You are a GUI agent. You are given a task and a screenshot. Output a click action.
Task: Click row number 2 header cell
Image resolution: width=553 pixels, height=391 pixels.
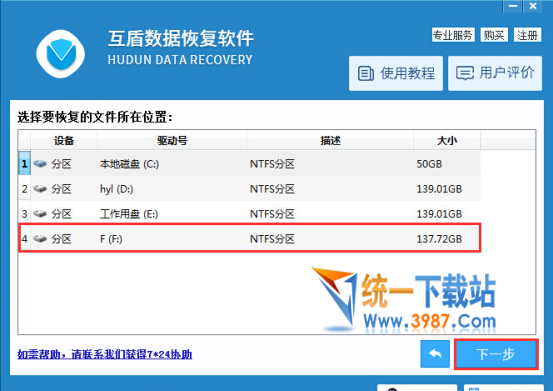(24, 189)
